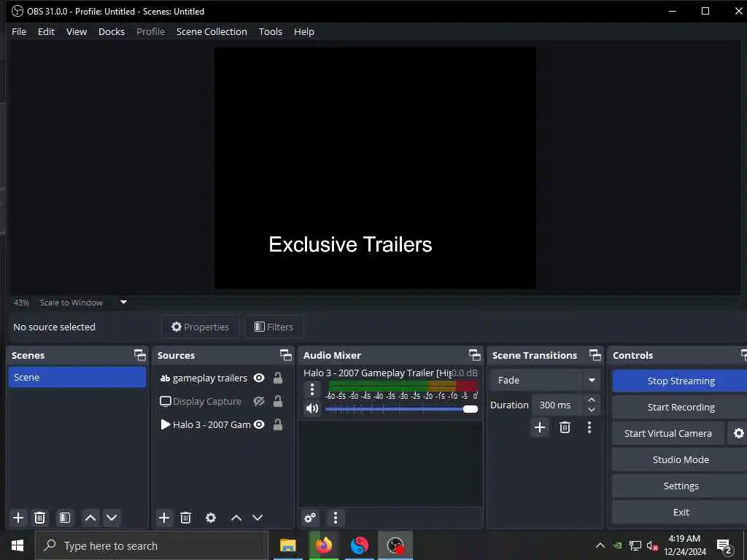Open the Docks menu
Image resolution: width=747 pixels, height=560 pixels.
tap(112, 31)
